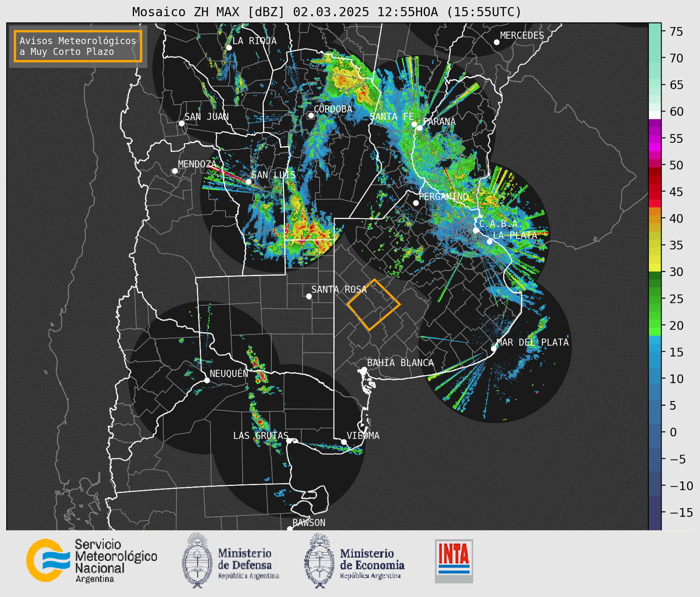Click the yellow 30–35 dBZ band on the color bar
The image size is (700, 597).
click(655, 258)
